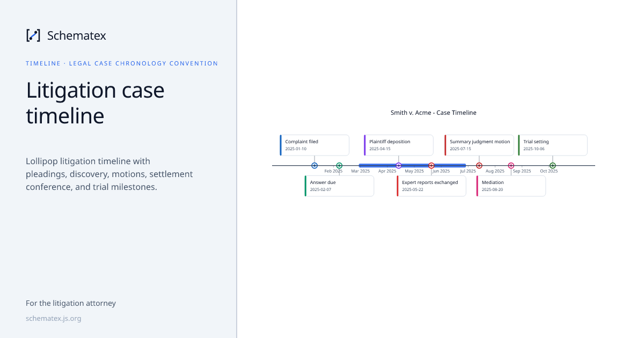
Task: Click the 2025-01-10 date text
Action: click(x=296, y=149)
